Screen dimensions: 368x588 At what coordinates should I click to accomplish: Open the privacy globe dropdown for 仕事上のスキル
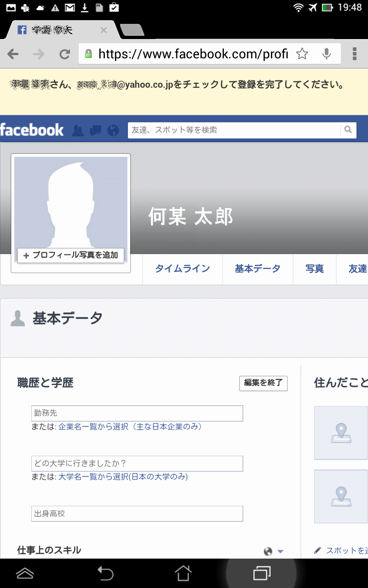click(x=274, y=551)
